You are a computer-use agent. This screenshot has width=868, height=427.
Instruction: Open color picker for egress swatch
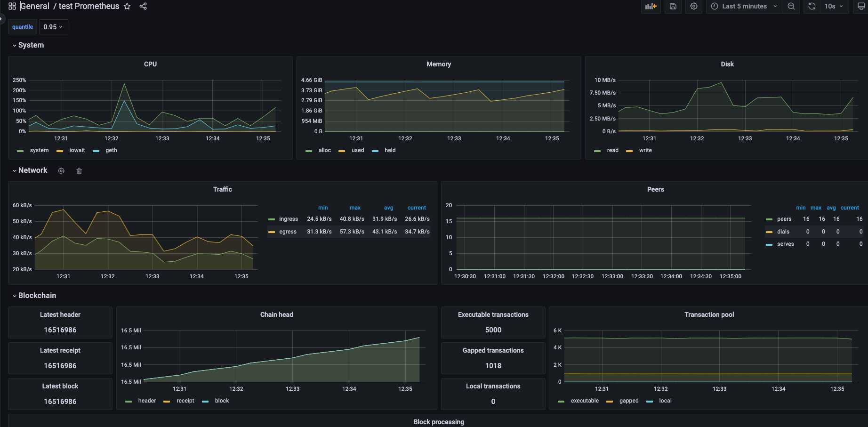point(272,232)
